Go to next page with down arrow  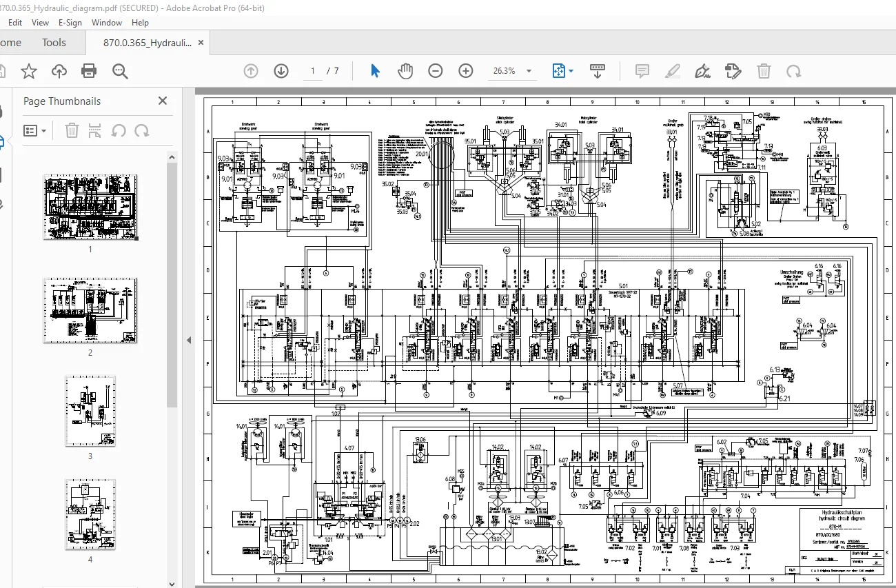[281, 70]
